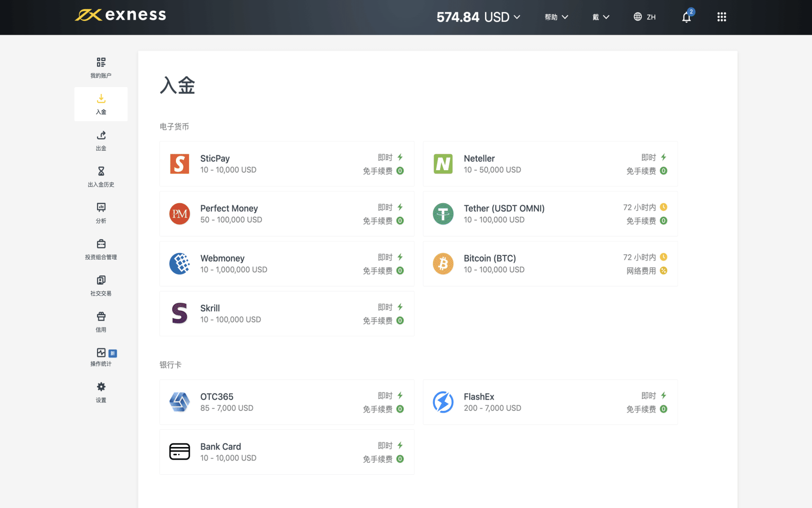The width and height of the screenshot is (812, 508).
Task: Expand the 帮助 help dropdown
Action: click(x=556, y=17)
